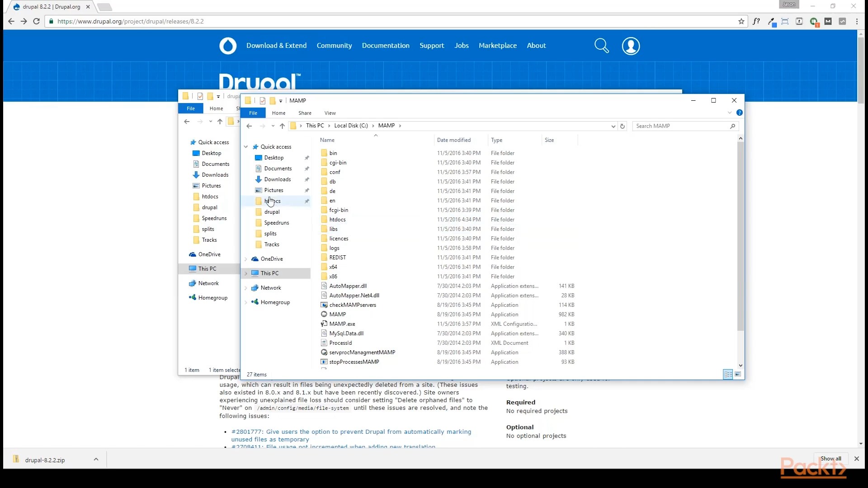The width and height of the screenshot is (868, 488).
Task: Open the Gmail extension icon in Chrome
Action: click(x=828, y=21)
